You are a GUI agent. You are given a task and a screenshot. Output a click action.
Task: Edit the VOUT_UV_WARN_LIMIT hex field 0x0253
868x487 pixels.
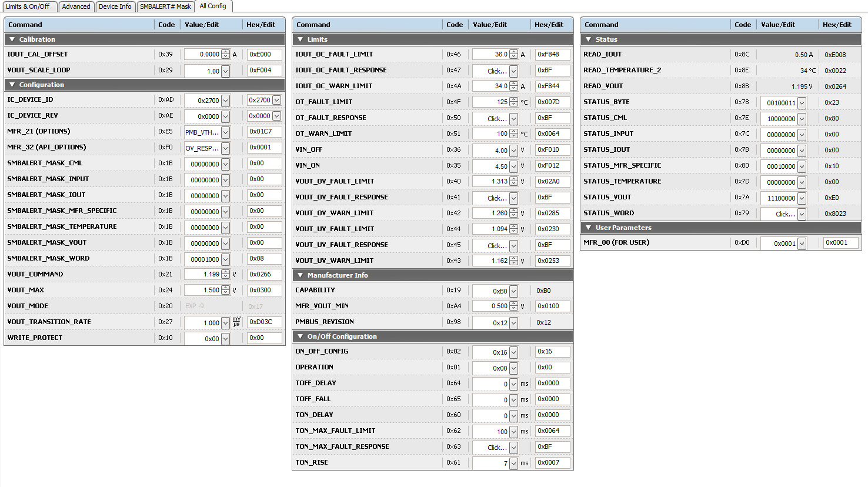[552, 261]
